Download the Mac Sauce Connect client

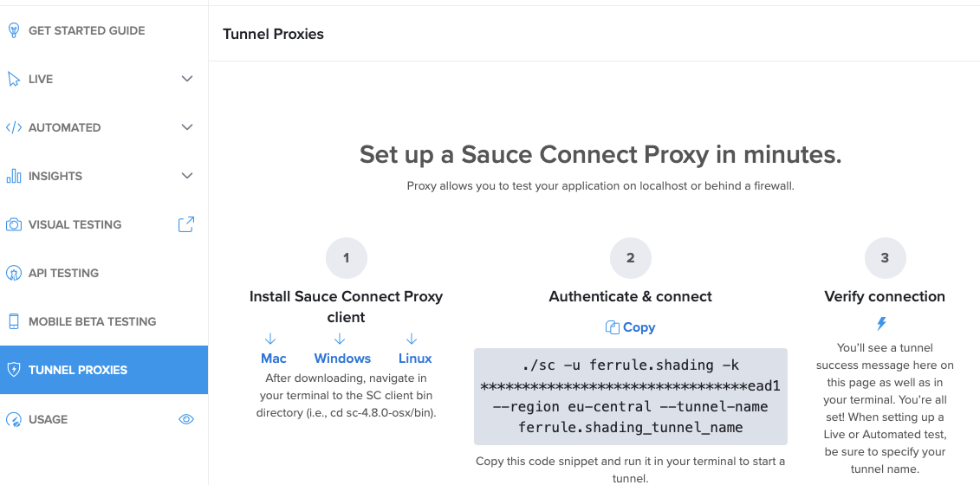click(273, 358)
